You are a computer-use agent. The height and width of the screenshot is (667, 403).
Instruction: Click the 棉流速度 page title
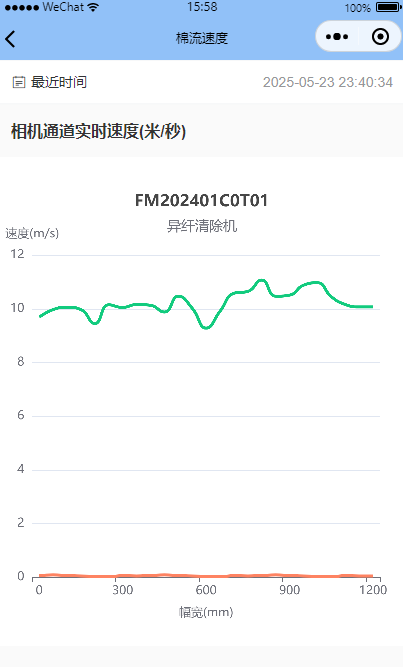click(x=202, y=38)
